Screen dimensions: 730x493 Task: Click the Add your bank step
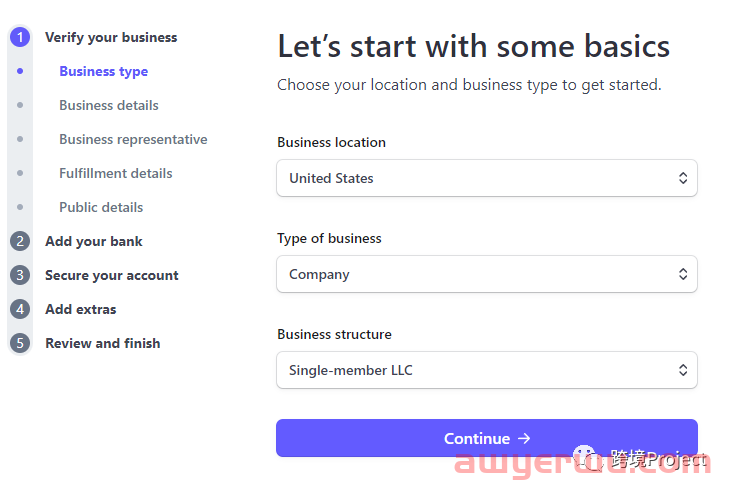pos(94,241)
